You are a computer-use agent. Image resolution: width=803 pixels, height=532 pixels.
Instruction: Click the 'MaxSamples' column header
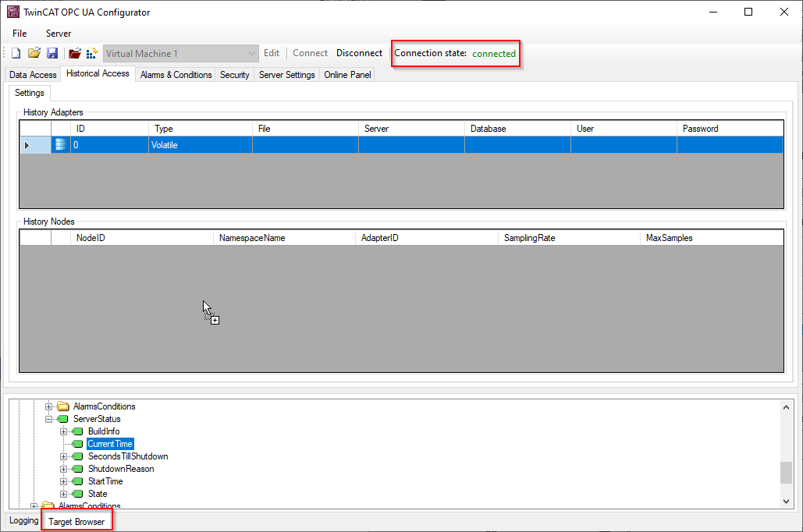712,238
